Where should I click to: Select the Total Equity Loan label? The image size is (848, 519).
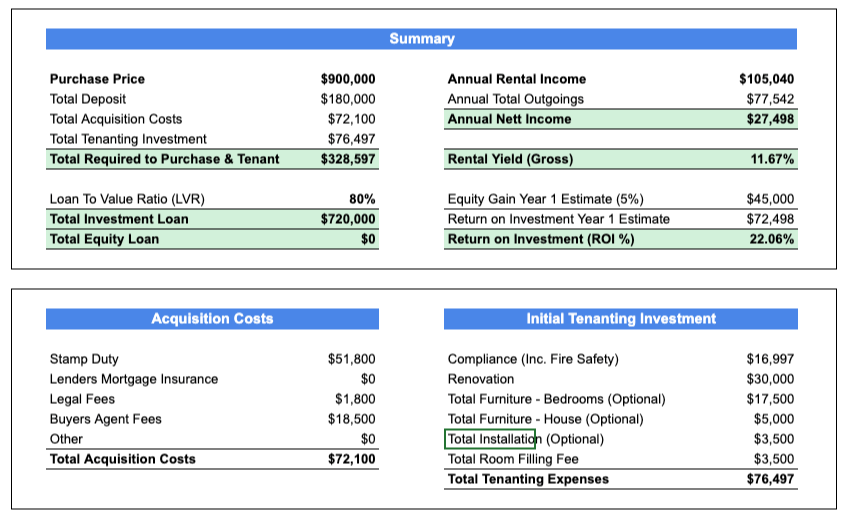pyautogui.click(x=104, y=239)
